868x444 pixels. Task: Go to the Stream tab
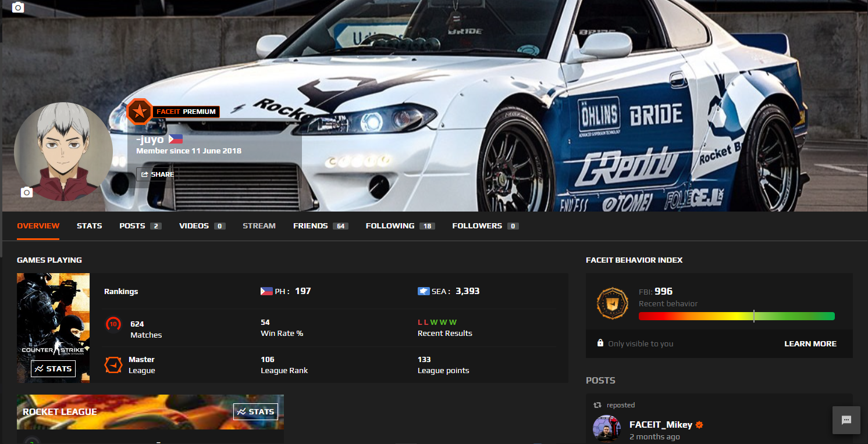point(259,226)
